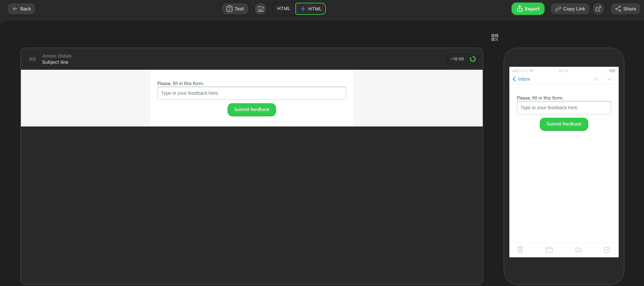Click the green circular size indicator

tap(473, 59)
